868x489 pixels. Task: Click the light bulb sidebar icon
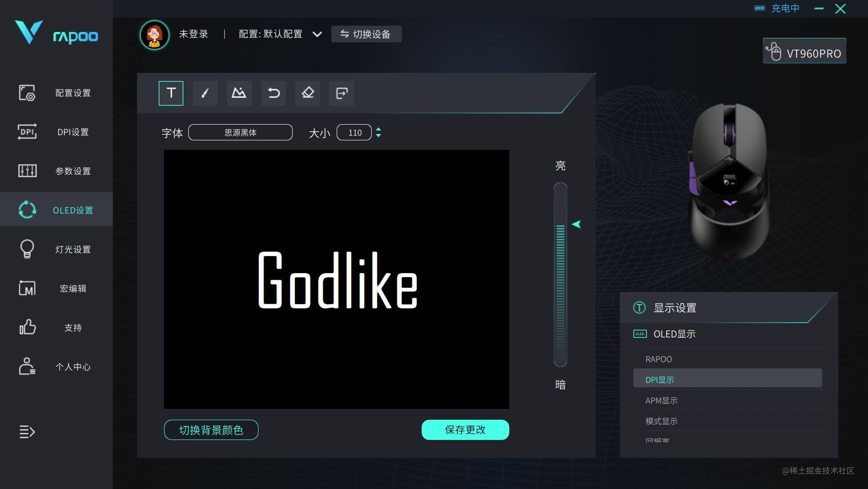point(27,249)
